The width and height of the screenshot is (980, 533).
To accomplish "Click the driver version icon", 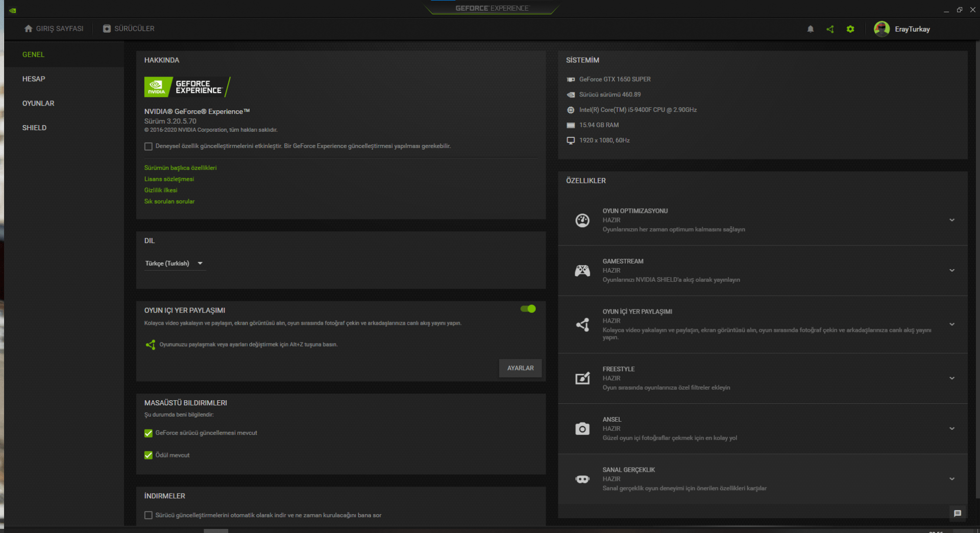I will (571, 95).
